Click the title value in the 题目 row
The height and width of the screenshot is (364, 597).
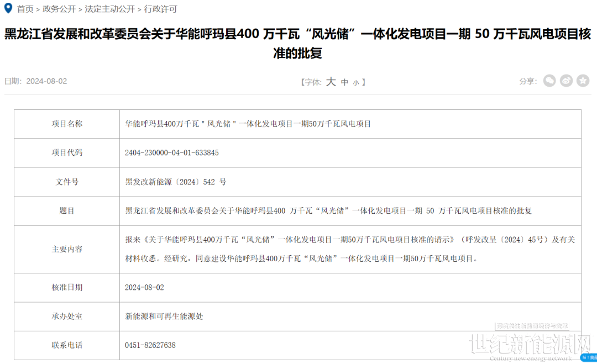click(328, 210)
